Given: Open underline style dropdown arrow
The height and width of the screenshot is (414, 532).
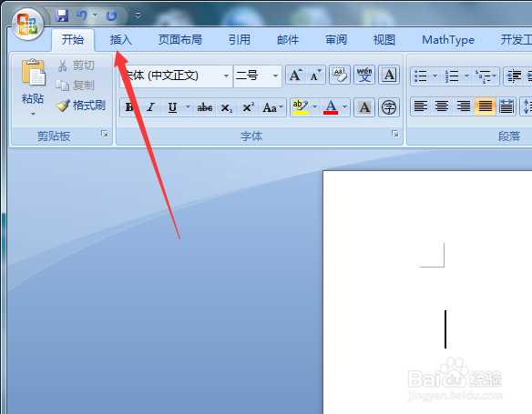Looking at the screenshot, I should pos(188,107).
